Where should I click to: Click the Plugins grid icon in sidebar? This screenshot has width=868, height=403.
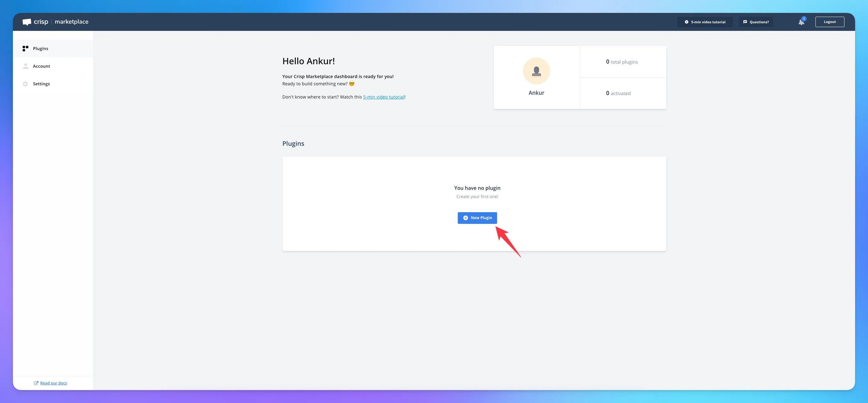(x=25, y=48)
